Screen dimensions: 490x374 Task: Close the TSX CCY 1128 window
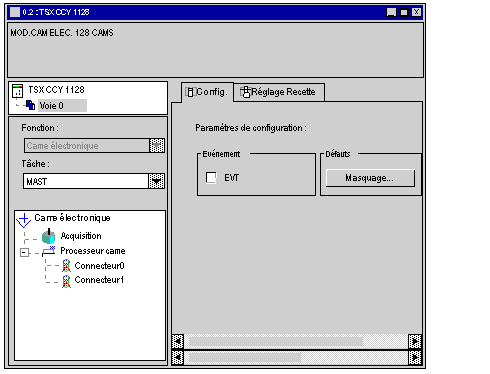(416, 12)
